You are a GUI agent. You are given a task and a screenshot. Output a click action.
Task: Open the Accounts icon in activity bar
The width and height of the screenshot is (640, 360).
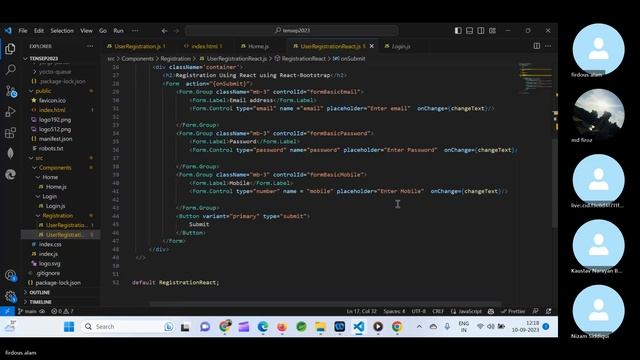pyautogui.click(x=10, y=276)
